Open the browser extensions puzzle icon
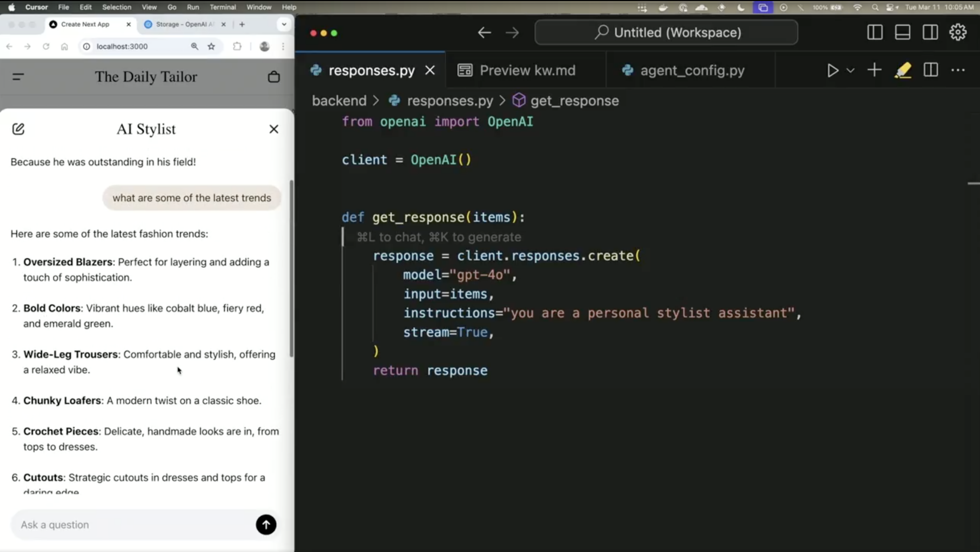The image size is (980, 552). [237, 46]
